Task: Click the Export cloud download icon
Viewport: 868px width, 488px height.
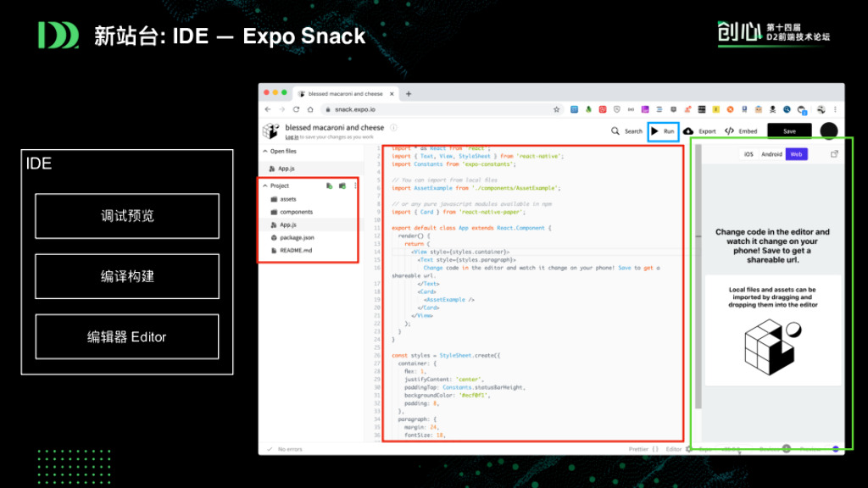Action: (688, 131)
